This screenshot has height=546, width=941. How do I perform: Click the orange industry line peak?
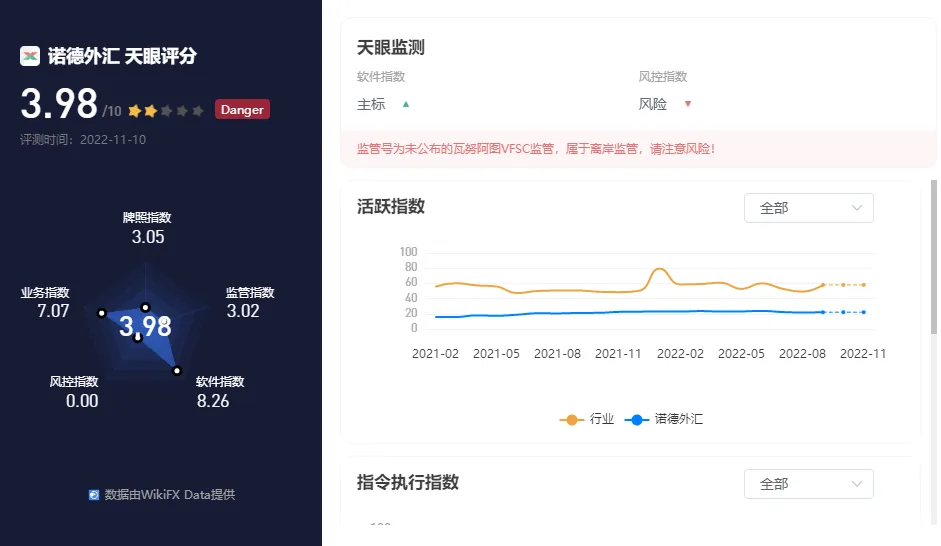tap(659, 269)
